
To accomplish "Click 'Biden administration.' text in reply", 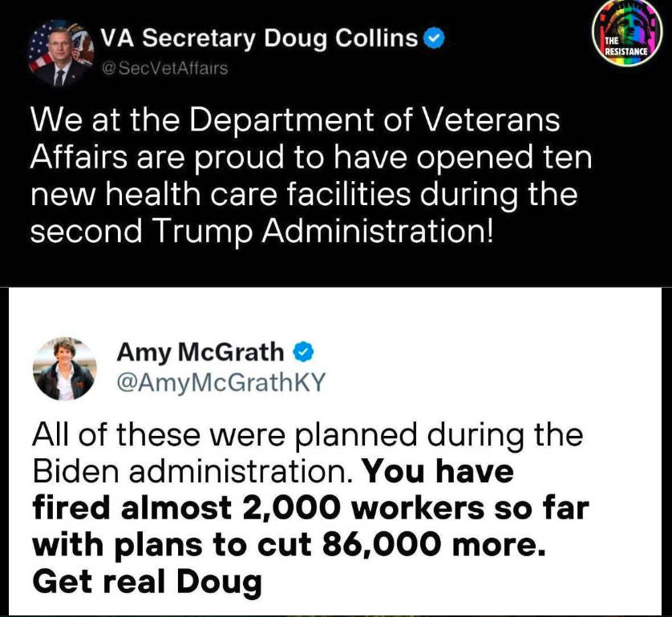I will (x=192, y=471).
